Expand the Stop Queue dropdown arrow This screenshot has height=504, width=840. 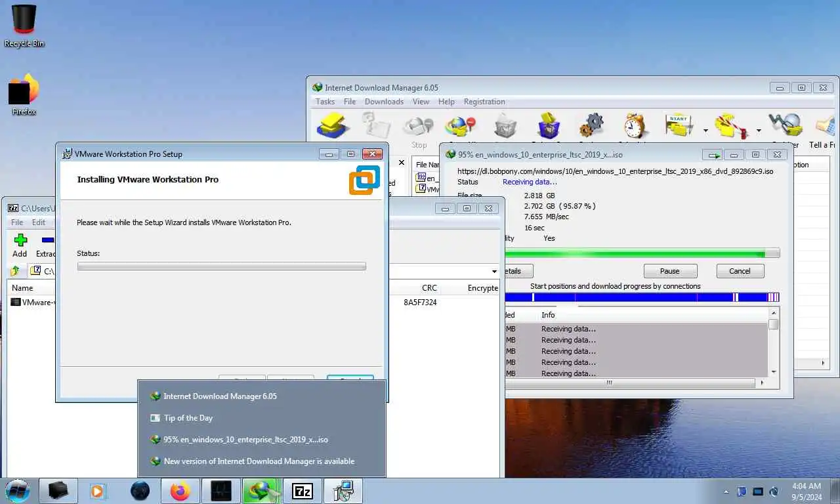[x=759, y=131]
